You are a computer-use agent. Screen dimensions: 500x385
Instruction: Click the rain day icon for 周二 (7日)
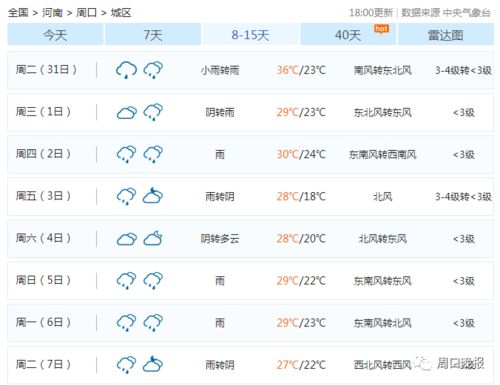point(126,365)
